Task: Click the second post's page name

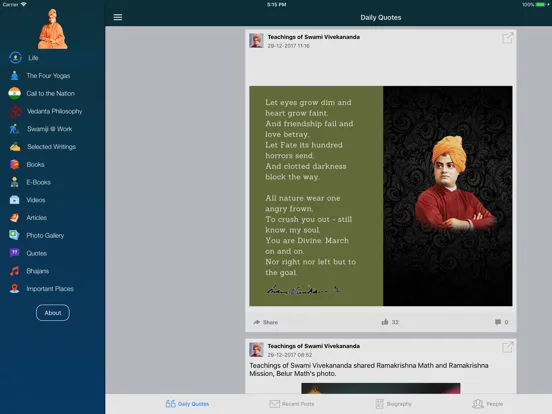Action: tap(314, 346)
